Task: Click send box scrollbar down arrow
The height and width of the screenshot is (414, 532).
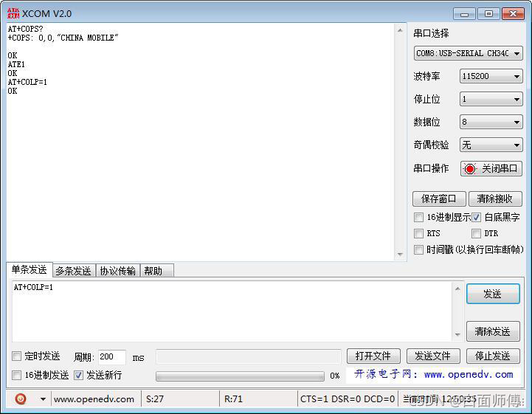Action: [x=457, y=334]
